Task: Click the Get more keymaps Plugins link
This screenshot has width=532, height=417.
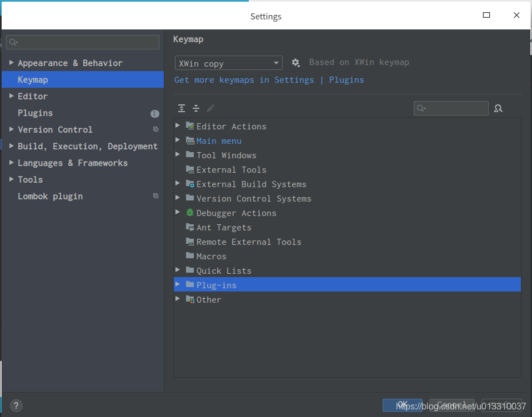Action: pos(347,79)
